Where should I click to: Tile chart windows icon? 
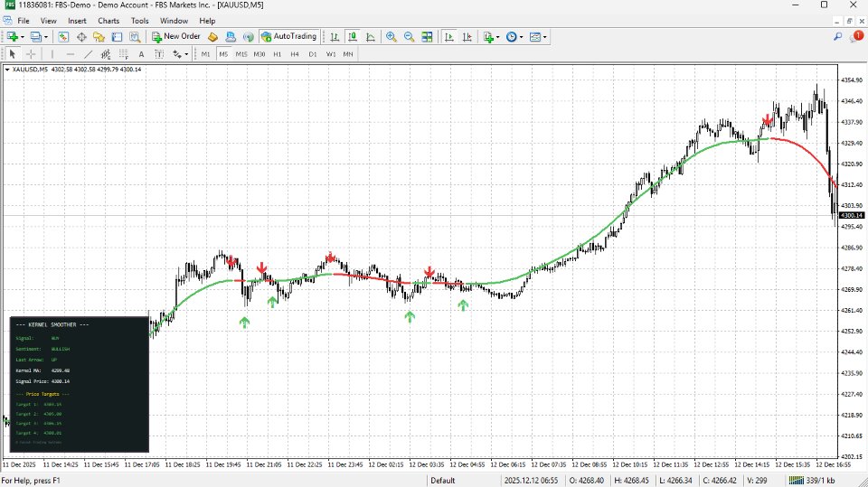click(427, 36)
